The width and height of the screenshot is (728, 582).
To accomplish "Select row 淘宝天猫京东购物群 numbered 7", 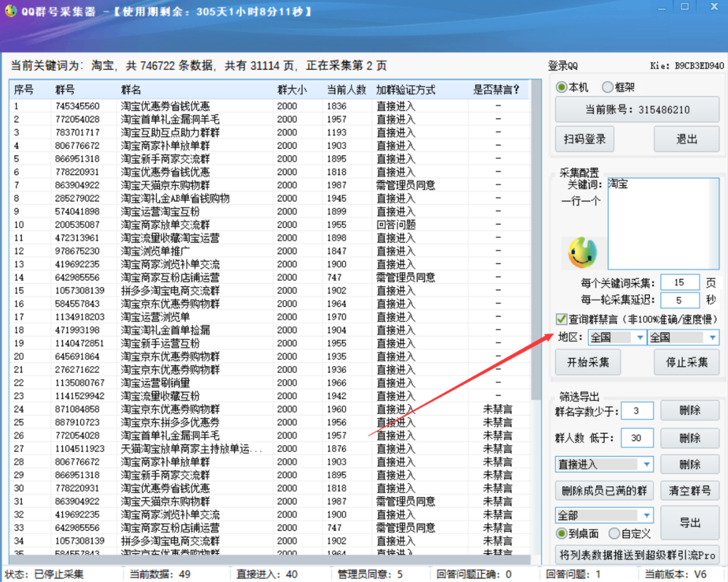I will coord(269,185).
